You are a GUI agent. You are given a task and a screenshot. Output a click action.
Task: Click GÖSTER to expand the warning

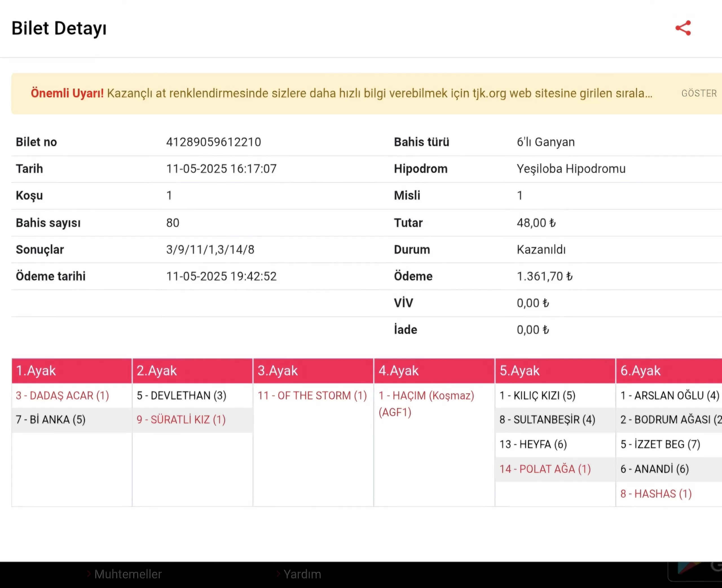[x=699, y=94]
